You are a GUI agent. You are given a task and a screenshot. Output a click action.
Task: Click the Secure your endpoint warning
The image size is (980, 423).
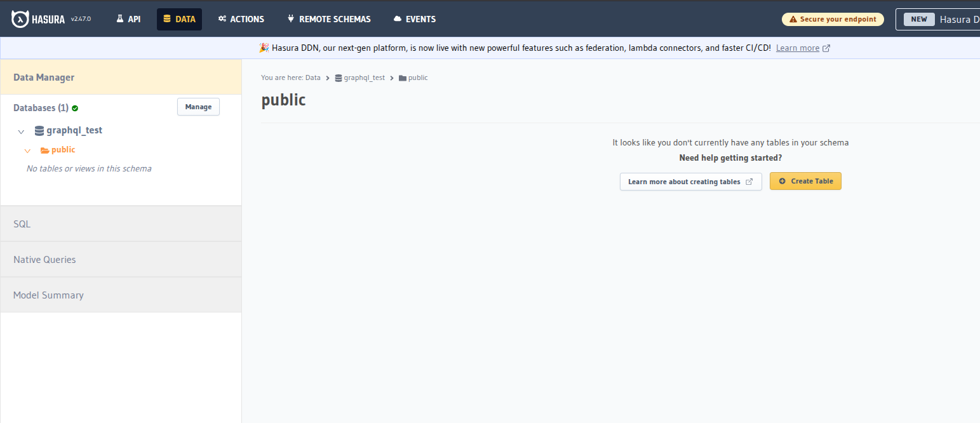tap(833, 19)
